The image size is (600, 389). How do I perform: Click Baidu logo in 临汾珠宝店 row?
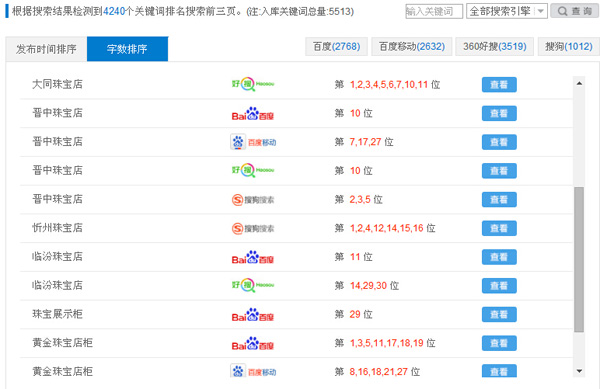(x=253, y=257)
